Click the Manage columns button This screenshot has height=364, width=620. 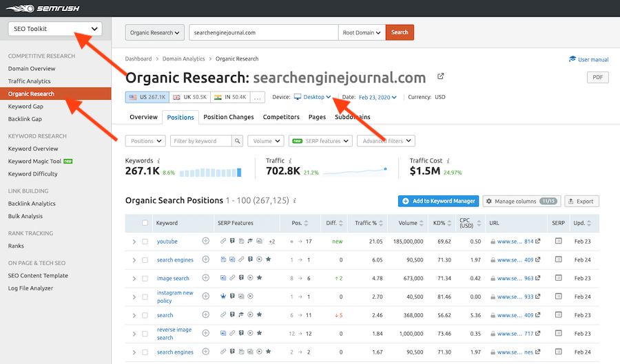coord(522,201)
